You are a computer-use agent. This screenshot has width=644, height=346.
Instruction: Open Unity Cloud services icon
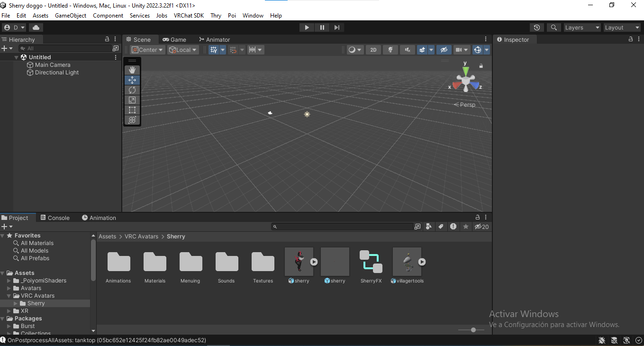[36, 27]
